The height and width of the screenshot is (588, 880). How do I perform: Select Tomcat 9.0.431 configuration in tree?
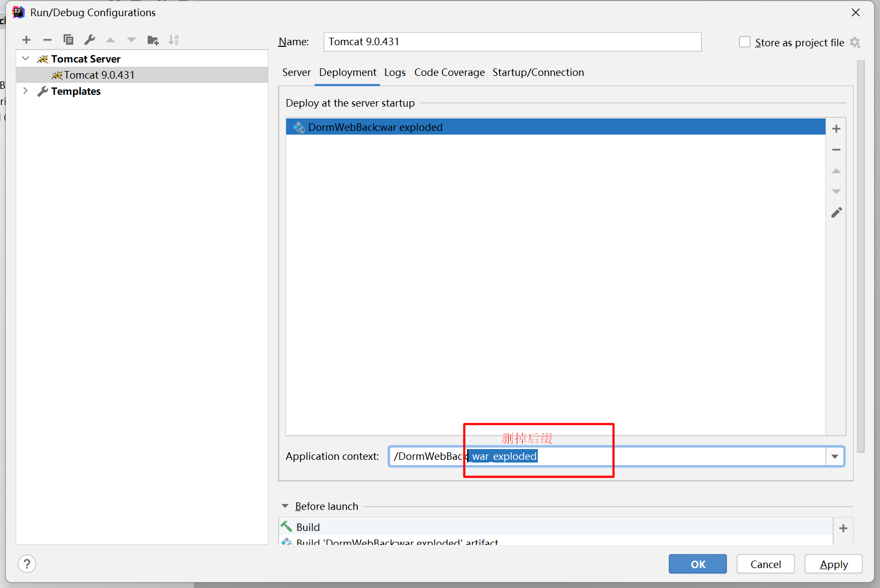coord(142,75)
